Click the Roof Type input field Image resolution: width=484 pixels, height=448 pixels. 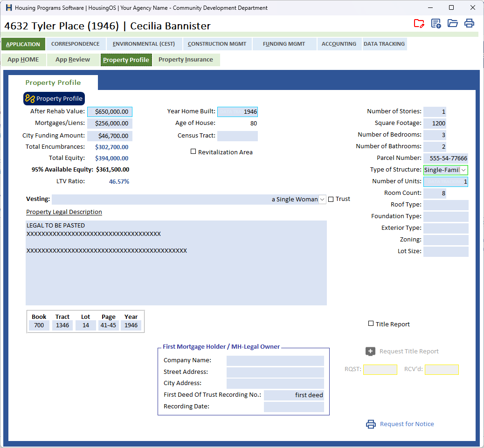446,205
